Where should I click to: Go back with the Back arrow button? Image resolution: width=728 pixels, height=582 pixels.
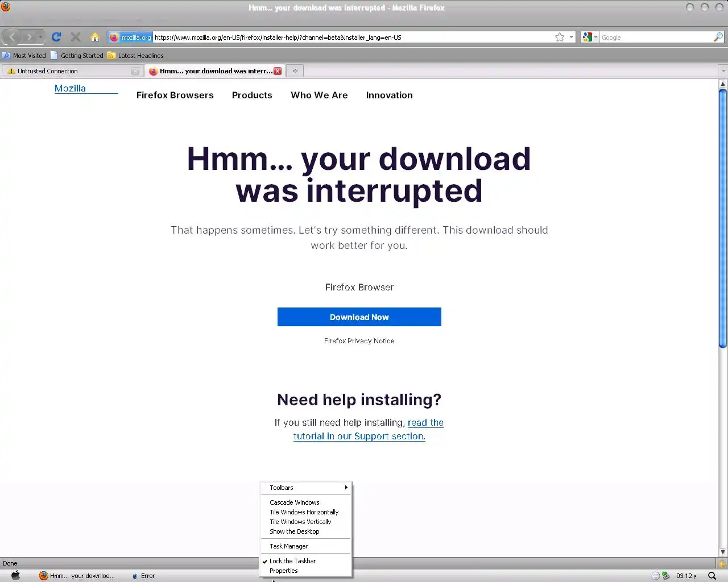(12, 37)
